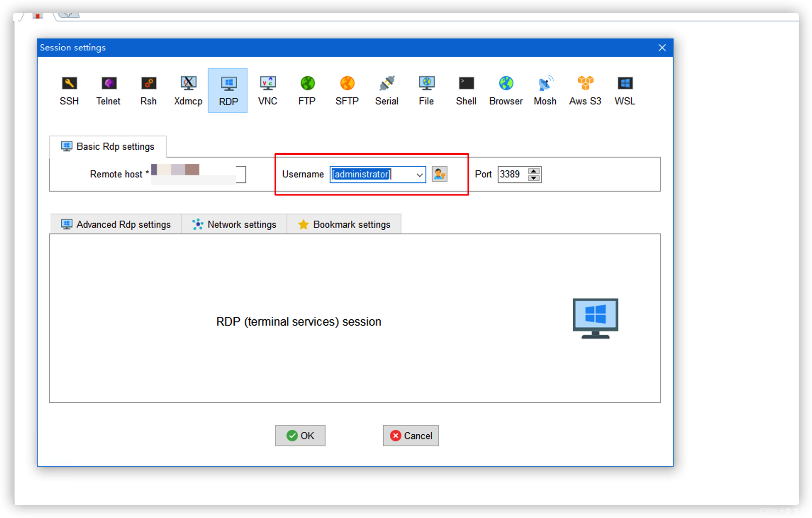
Task: Open the SFTP session type
Action: coord(346,90)
